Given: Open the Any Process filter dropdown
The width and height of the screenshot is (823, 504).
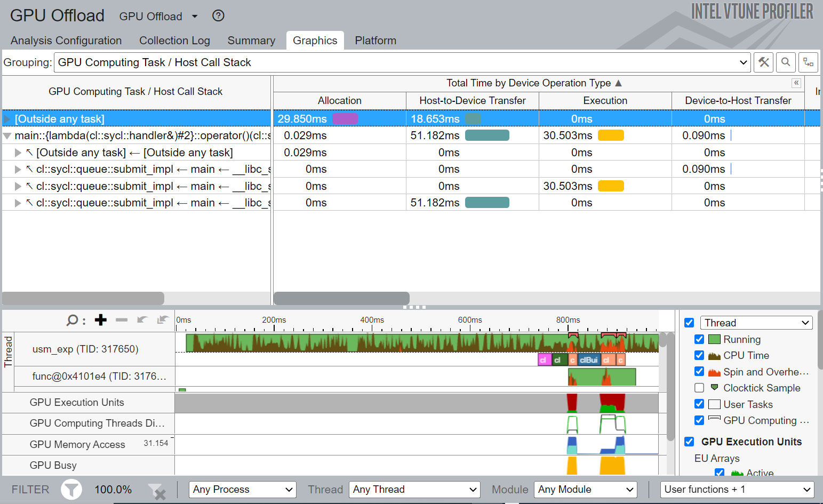Looking at the screenshot, I should [243, 490].
